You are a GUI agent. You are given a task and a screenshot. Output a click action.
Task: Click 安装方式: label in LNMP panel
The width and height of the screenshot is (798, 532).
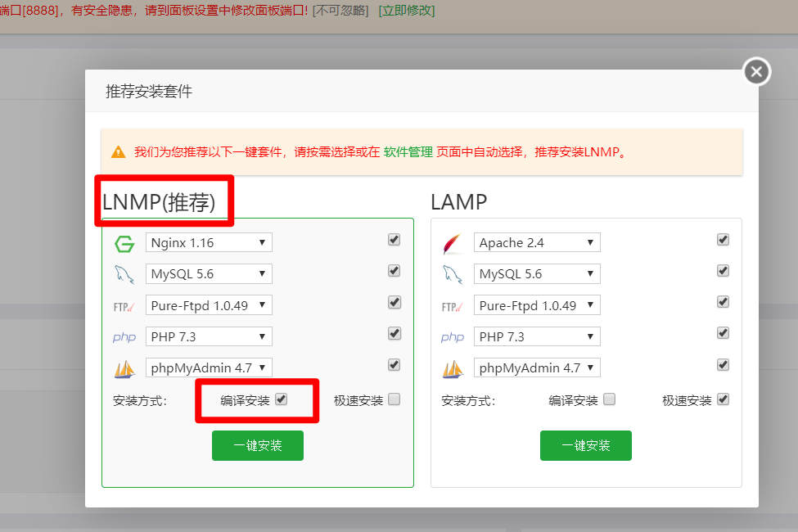pyautogui.click(x=140, y=401)
